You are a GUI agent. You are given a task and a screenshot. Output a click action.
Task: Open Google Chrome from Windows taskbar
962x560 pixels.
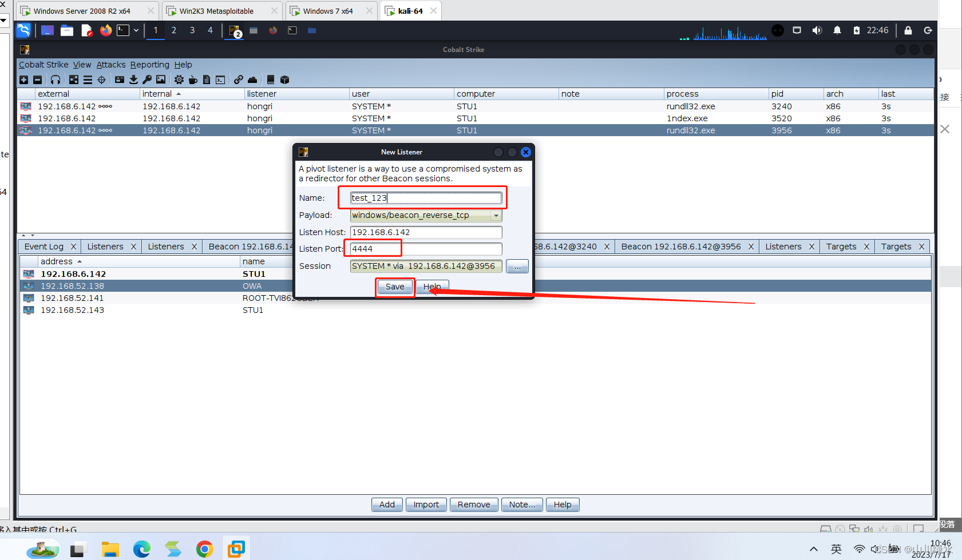pyautogui.click(x=204, y=549)
